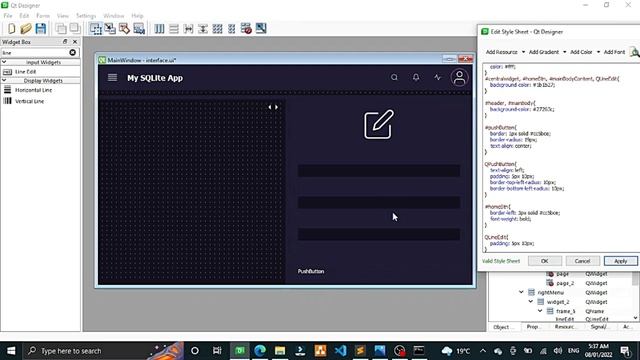
Task: Click the stacked widget next page arrow
Action: (276, 107)
